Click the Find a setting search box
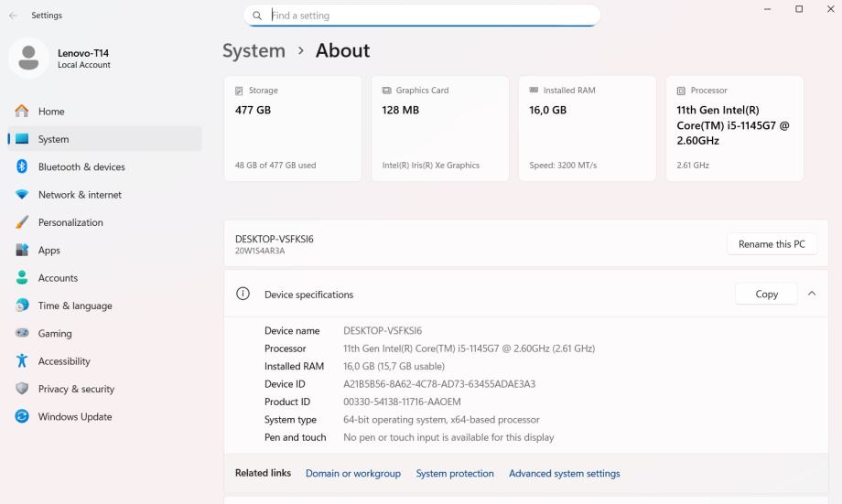The image size is (842, 504). click(x=430, y=16)
